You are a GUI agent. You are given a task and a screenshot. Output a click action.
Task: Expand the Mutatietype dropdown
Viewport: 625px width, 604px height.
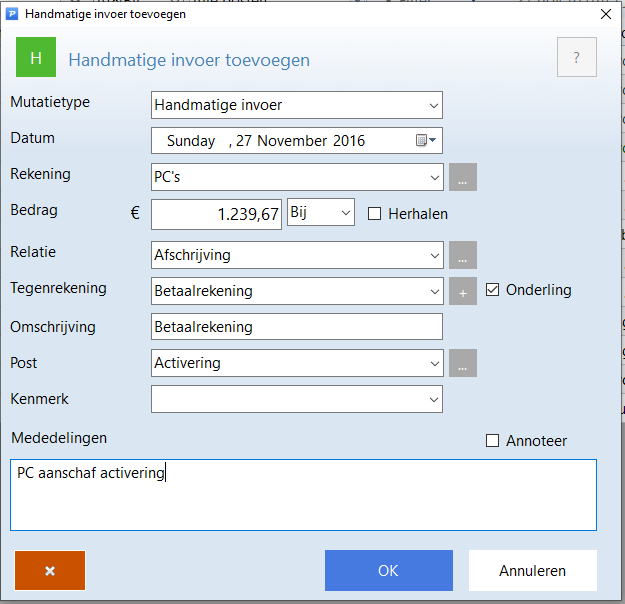point(433,105)
